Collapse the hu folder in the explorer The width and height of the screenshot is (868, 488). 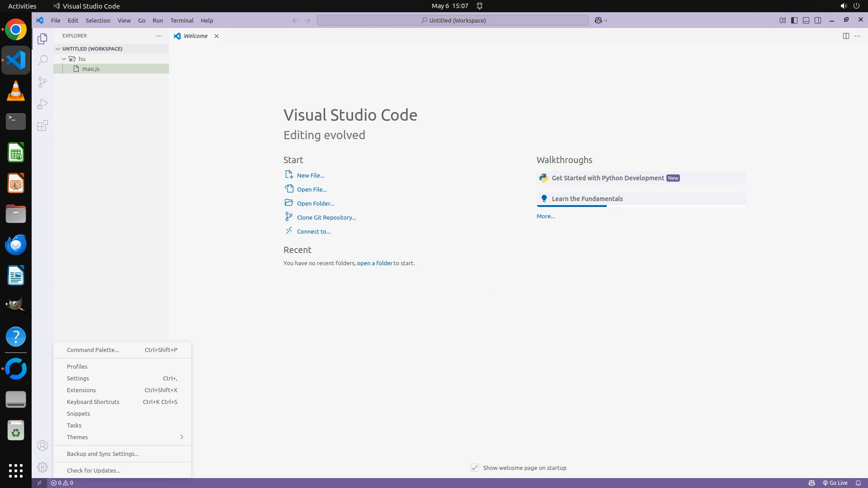64,59
